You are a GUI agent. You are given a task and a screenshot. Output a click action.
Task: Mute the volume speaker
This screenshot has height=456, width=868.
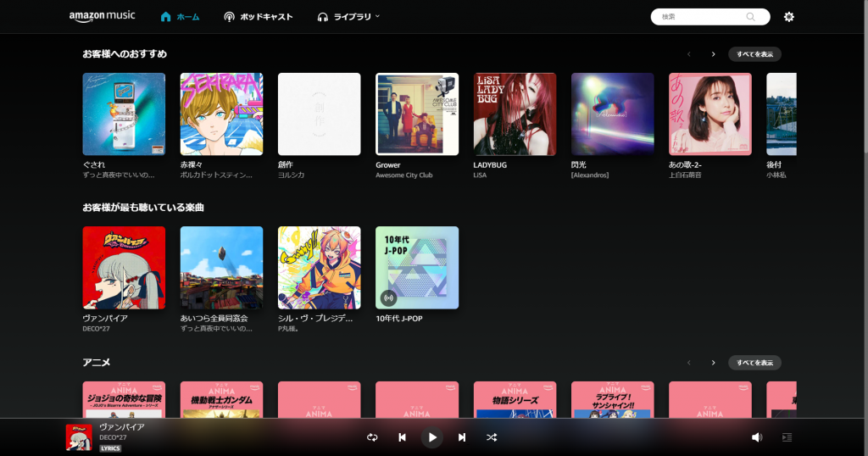click(757, 437)
